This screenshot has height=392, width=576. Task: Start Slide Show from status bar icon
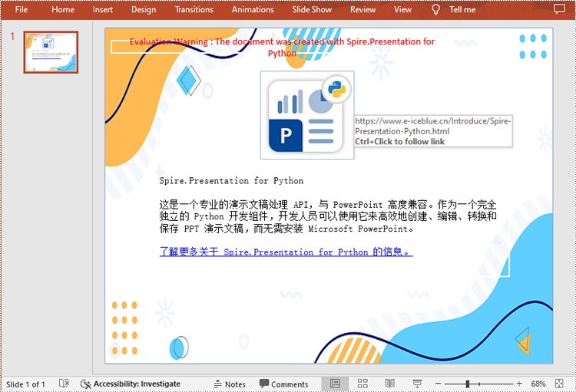[417, 384]
